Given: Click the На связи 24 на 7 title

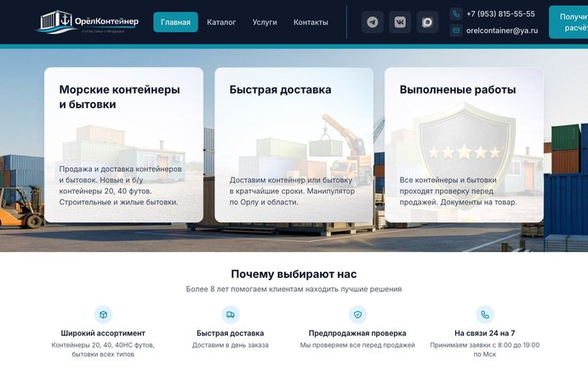Looking at the screenshot, I should point(485,333).
